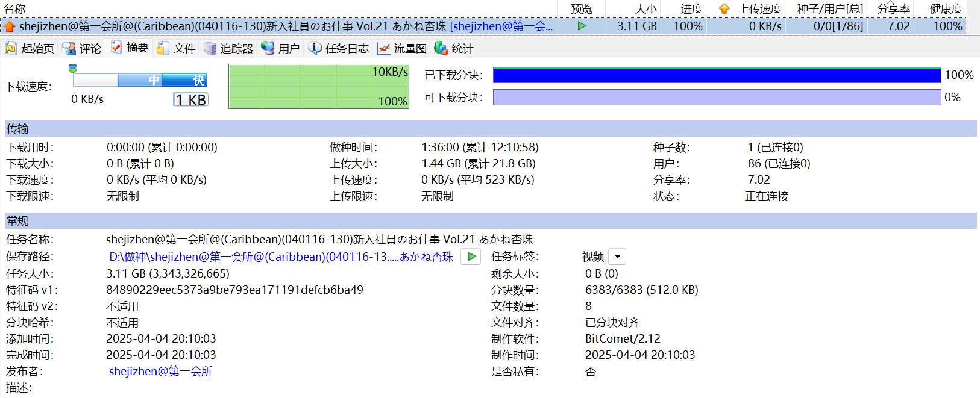Open the 任务日志 task log info icon
The height and width of the screenshot is (398, 980).
pos(315,48)
